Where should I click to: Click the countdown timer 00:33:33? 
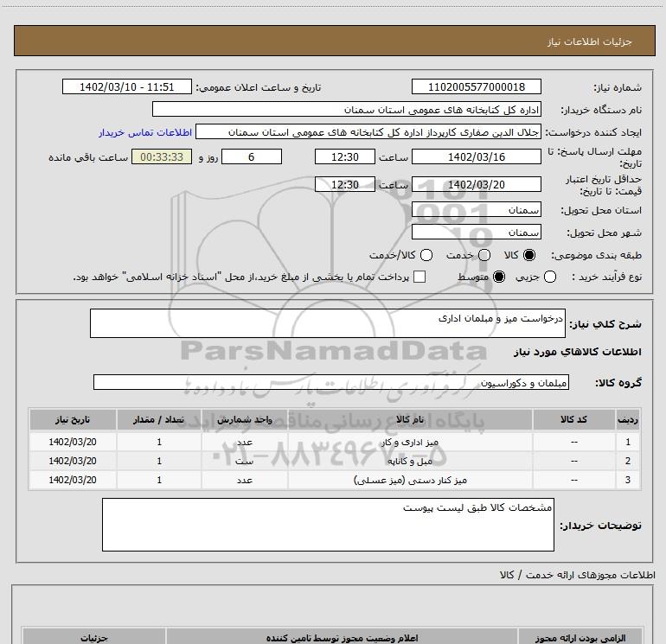coord(162,156)
